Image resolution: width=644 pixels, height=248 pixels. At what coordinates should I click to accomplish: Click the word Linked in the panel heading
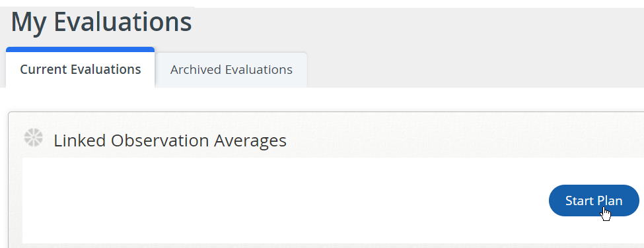[80, 140]
